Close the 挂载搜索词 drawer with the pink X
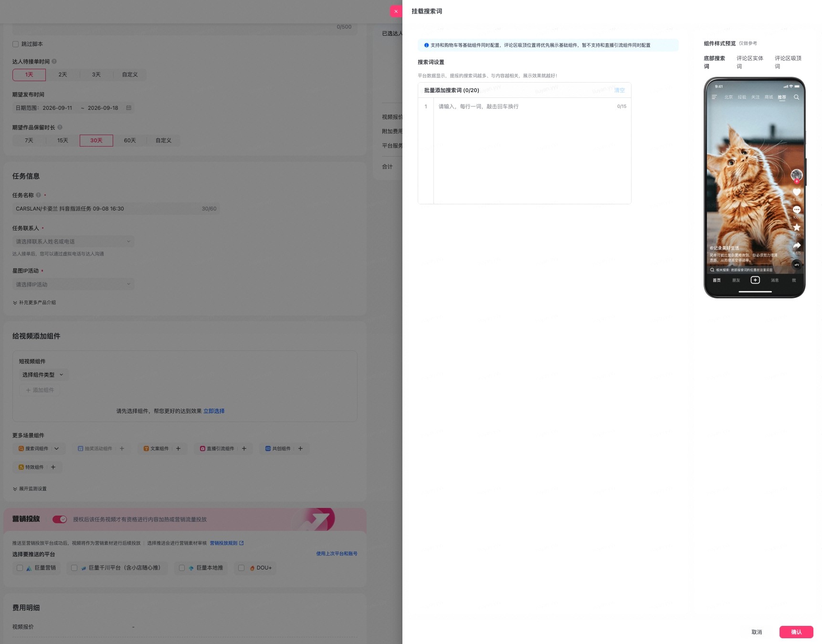Screen dimensions: 822x644 tap(396, 11)
